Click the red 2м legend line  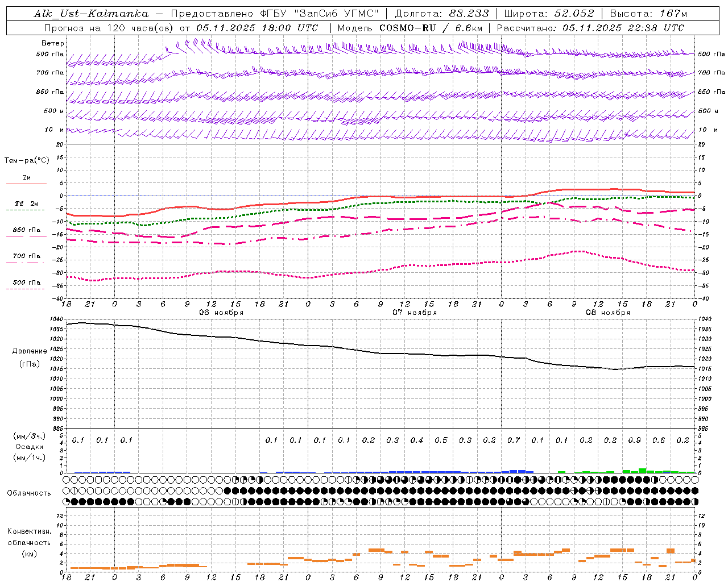(x=26, y=184)
